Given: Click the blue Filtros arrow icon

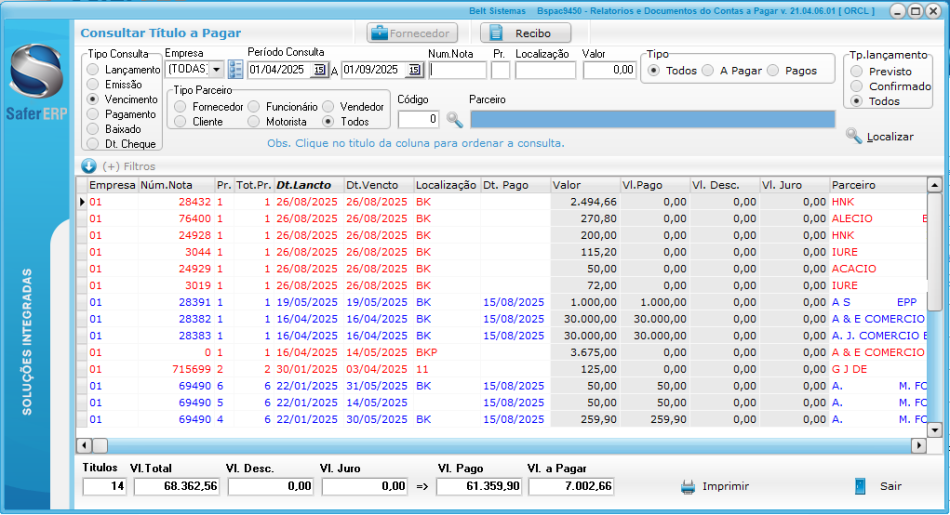Looking at the screenshot, I should 88,166.
